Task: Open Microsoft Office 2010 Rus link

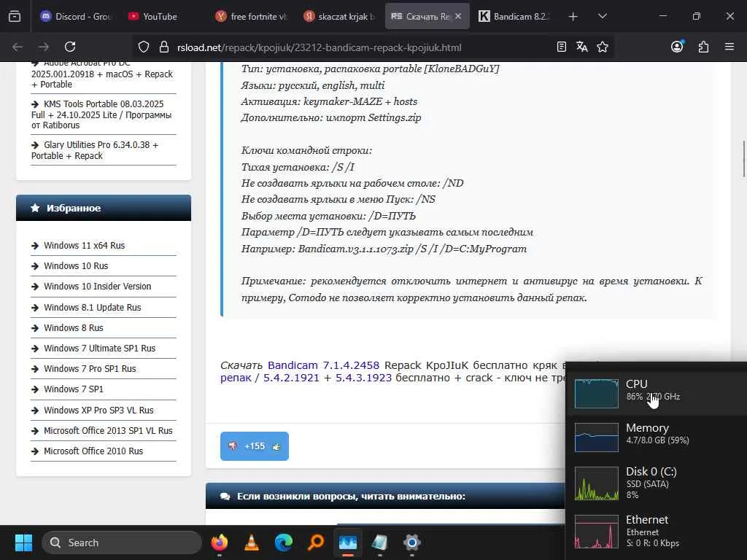Action: click(93, 451)
